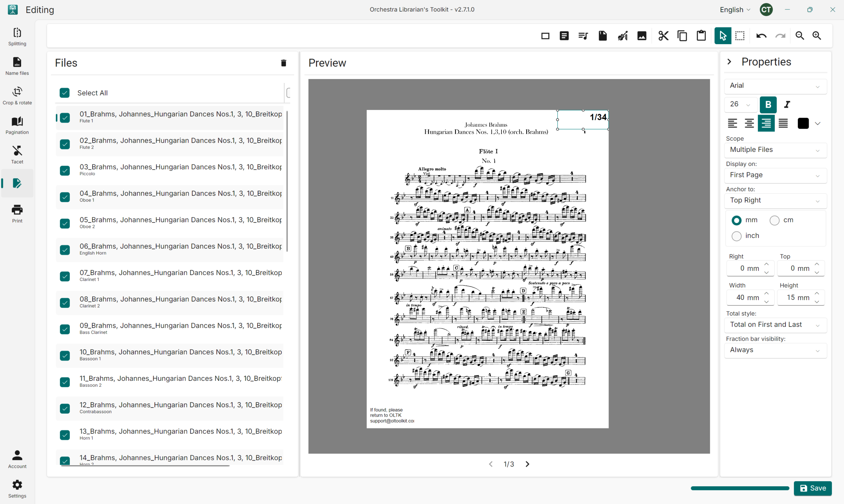Open the font size 26 dropdown
Screen dimensions: 844x504
coord(741,105)
